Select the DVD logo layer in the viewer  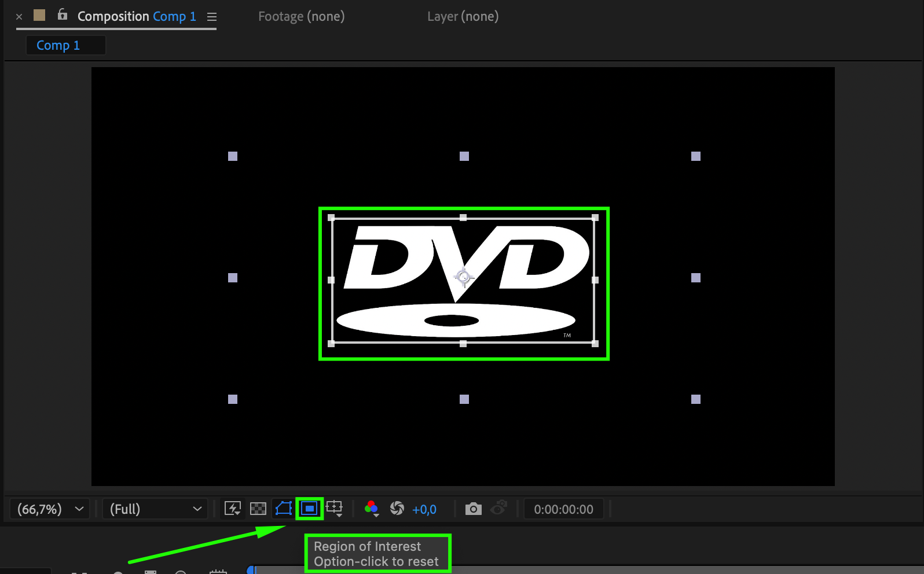pos(463,281)
